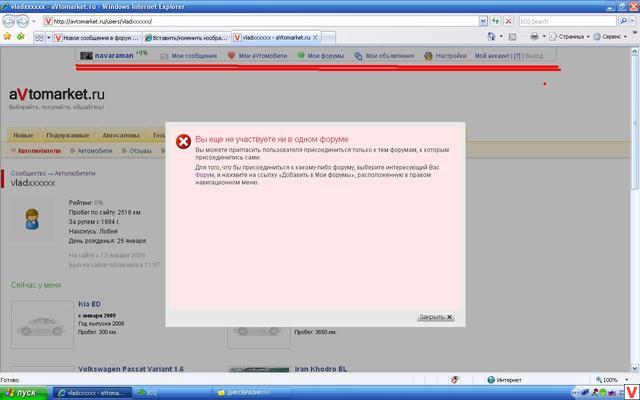
Task: Open the Quick Tabs grid icon
Action: click(x=39, y=38)
